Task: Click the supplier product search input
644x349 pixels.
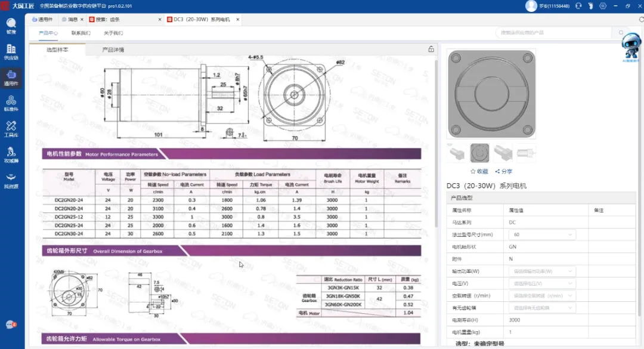Action: tap(555, 32)
